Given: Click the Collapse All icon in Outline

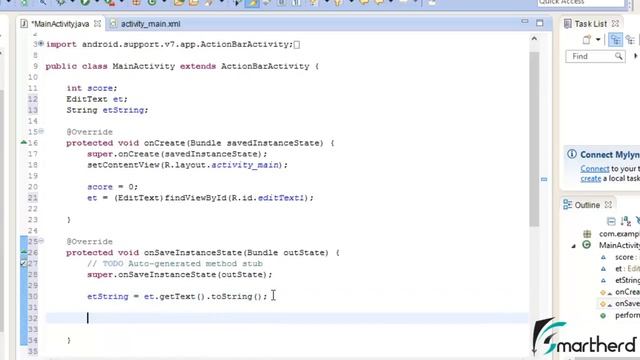Looking at the screenshot, I should coord(611,221).
